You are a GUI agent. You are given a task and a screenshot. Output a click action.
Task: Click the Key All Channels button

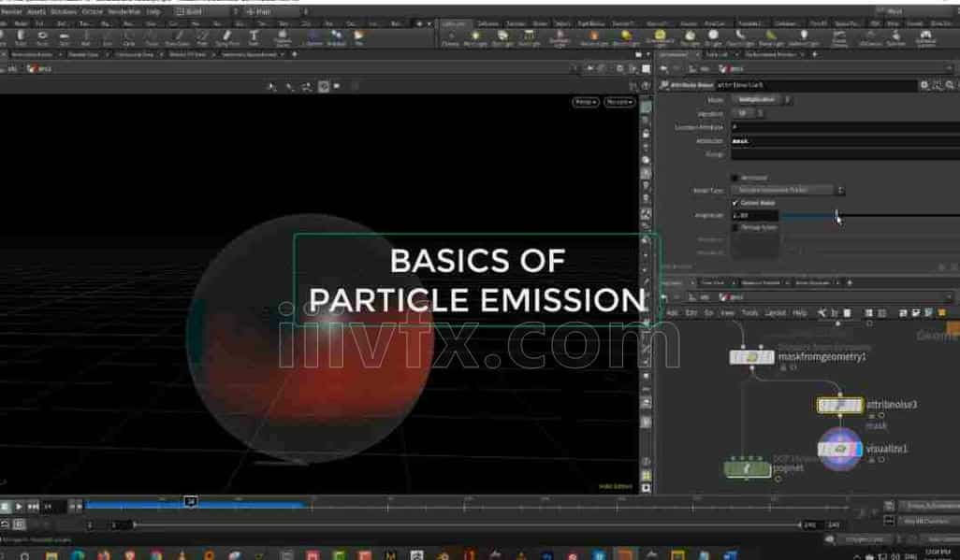click(x=927, y=521)
